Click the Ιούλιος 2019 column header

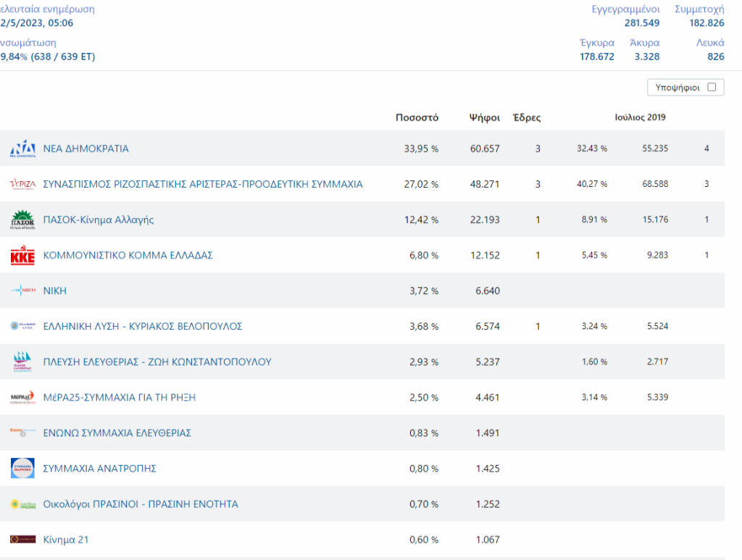coord(641,117)
